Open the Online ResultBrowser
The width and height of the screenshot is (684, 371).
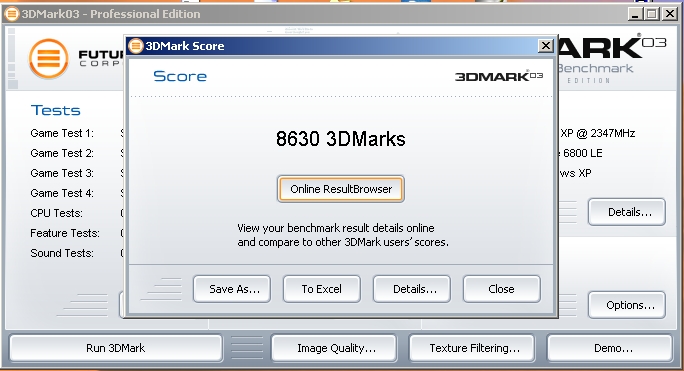(341, 189)
